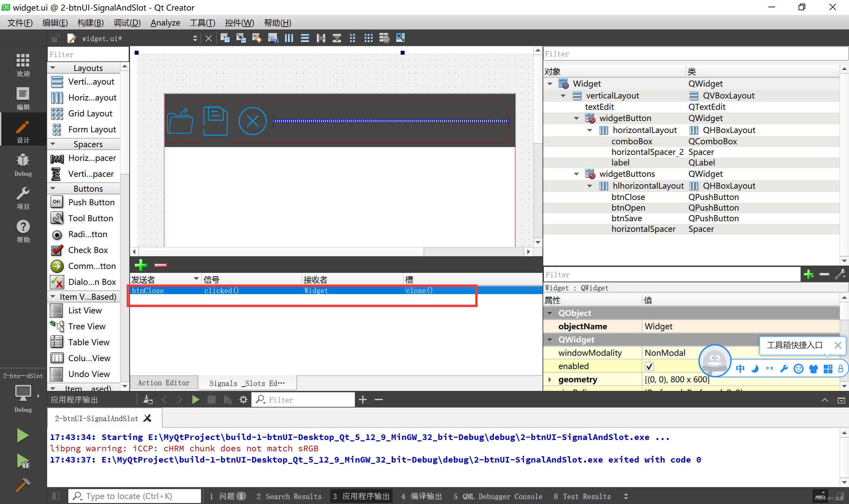Open the 构建(B) menu
Screen dimensions: 849x504
pos(91,23)
